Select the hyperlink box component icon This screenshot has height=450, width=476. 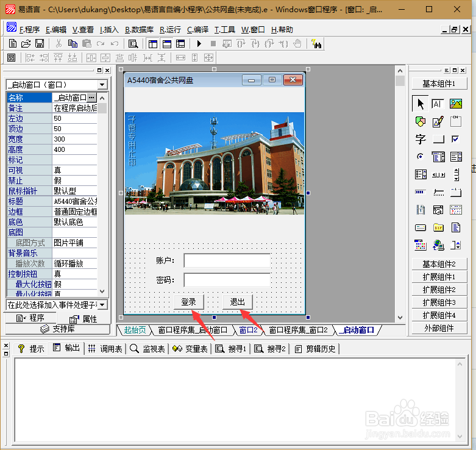pos(438,245)
